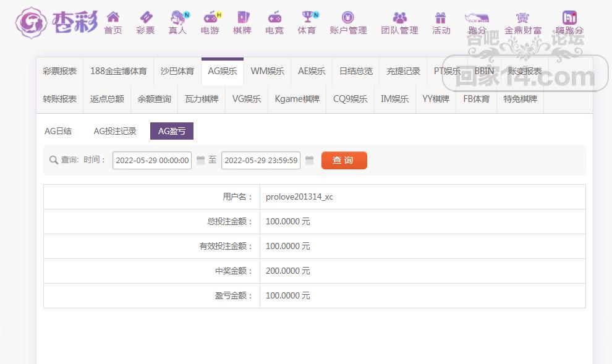612x364 pixels.
Task: Open the 团队管理 team icon
Action: (x=399, y=17)
